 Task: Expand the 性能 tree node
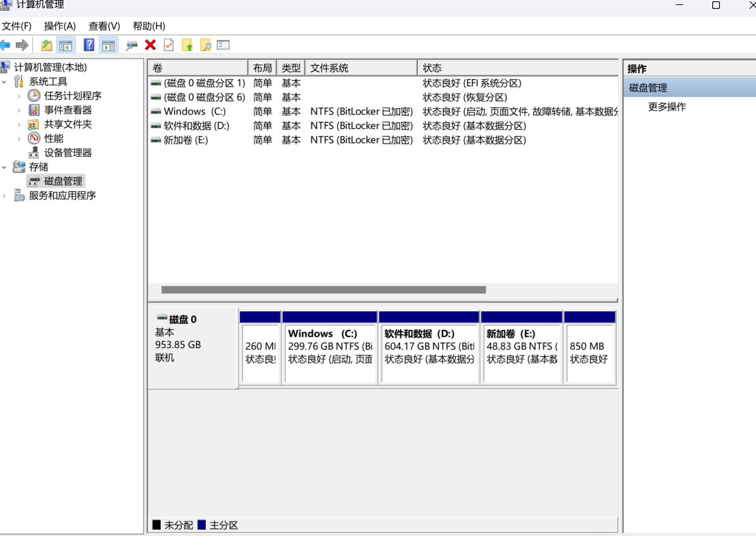pos(19,139)
